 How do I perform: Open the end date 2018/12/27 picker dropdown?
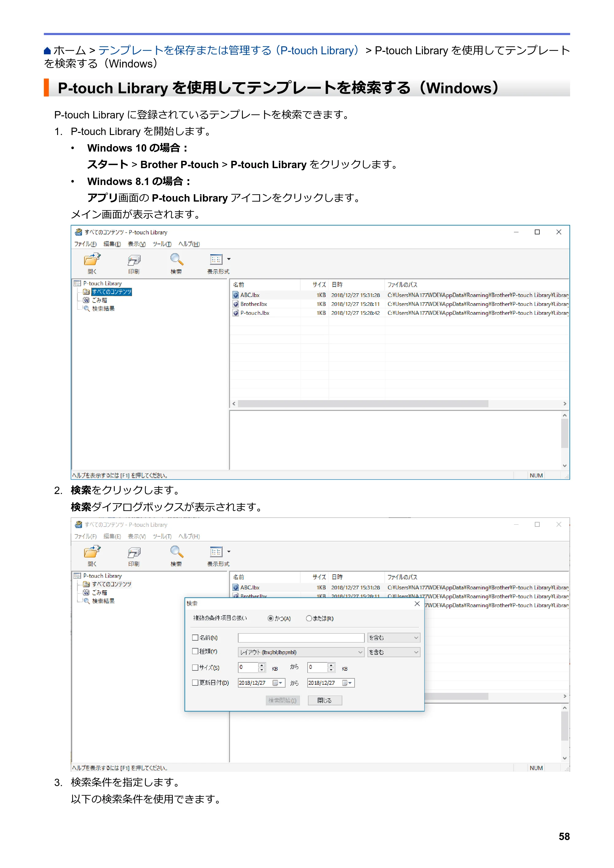(x=347, y=683)
